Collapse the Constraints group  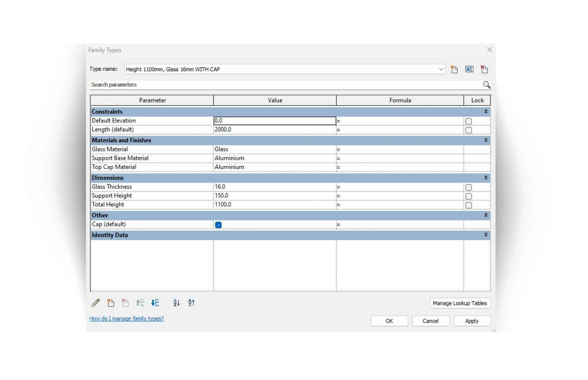486,111
